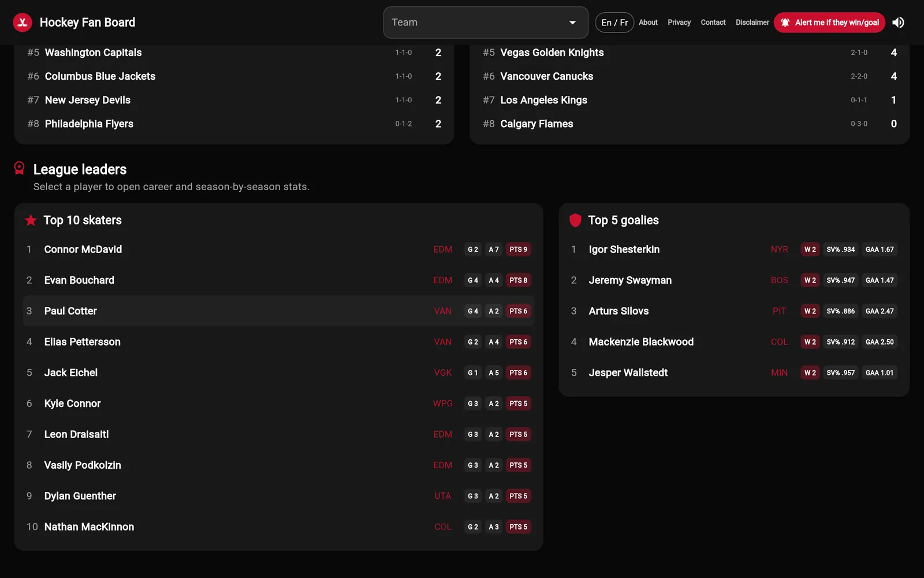This screenshot has height=578, width=924.
Task: Open the Disclaimer link
Action: [x=752, y=23]
